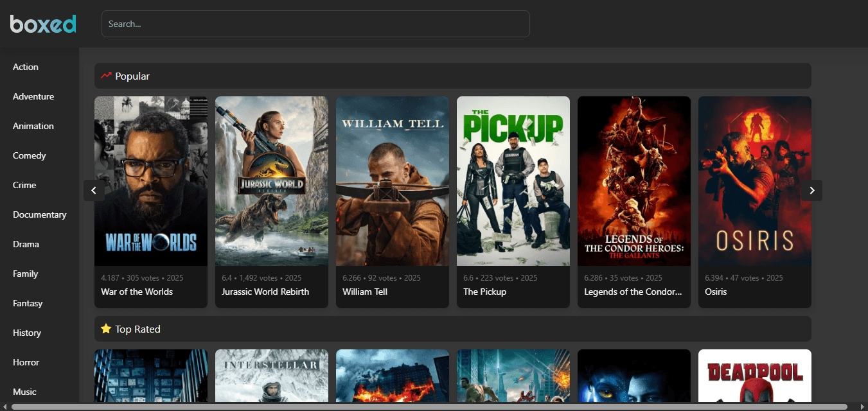Click the William Tell title text
This screenshot has width=868, height=411.
tap(365, 292)
